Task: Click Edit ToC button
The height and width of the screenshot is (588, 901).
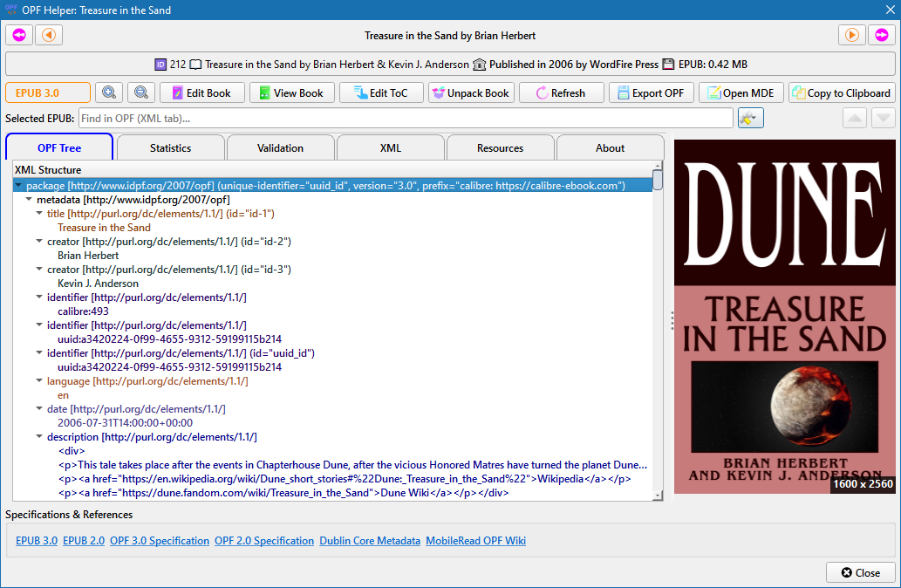Action: [381, 92]
